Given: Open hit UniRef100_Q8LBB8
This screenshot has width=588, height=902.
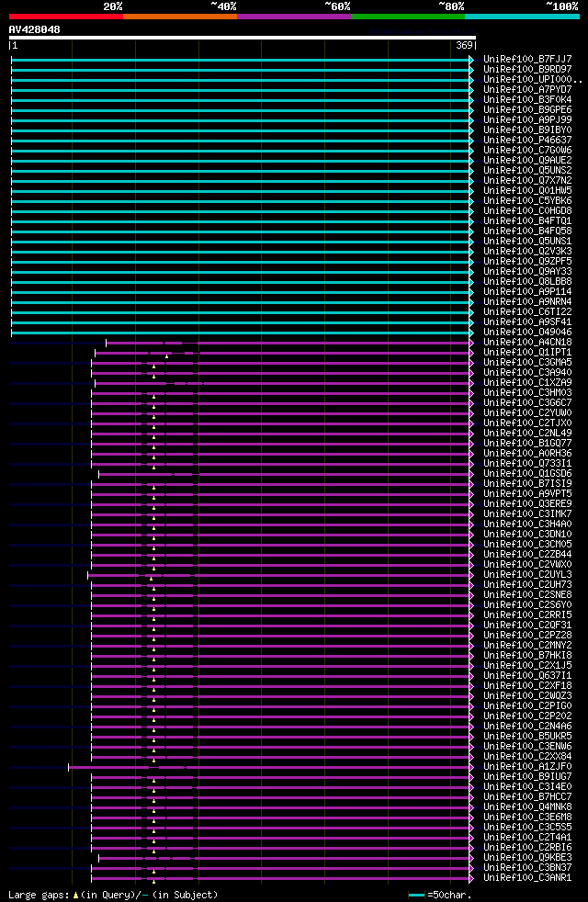Looking at the screenshot, I should click(x=527, y=282).
